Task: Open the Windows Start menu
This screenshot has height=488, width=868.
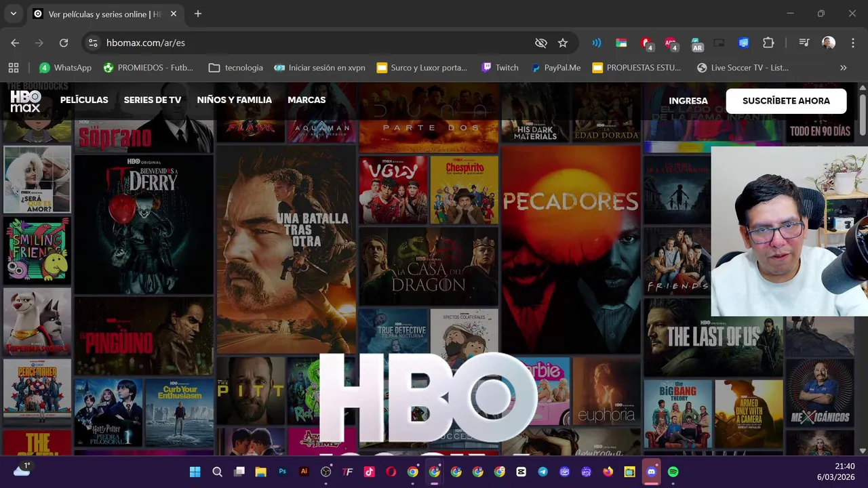Action: click(195, 472)
